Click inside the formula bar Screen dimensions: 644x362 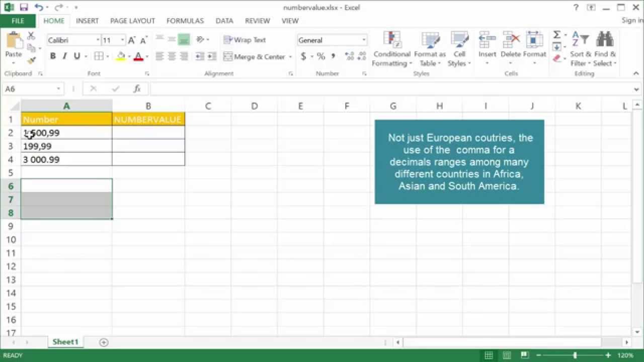pos(390,89)
